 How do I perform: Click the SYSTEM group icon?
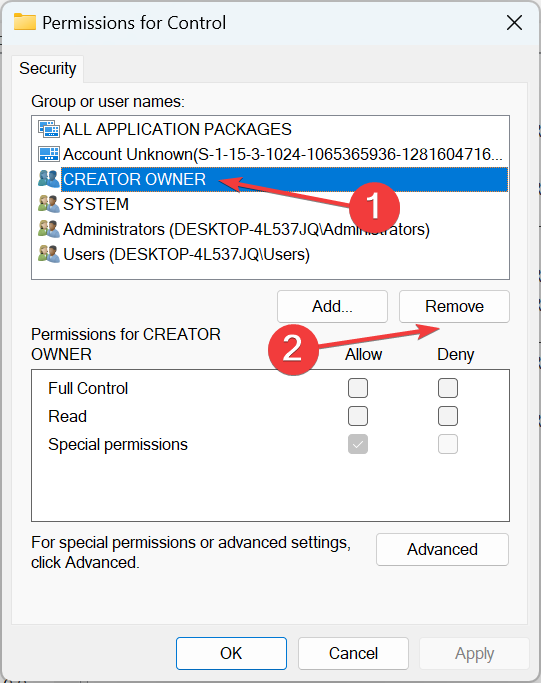tap(48, 204)
